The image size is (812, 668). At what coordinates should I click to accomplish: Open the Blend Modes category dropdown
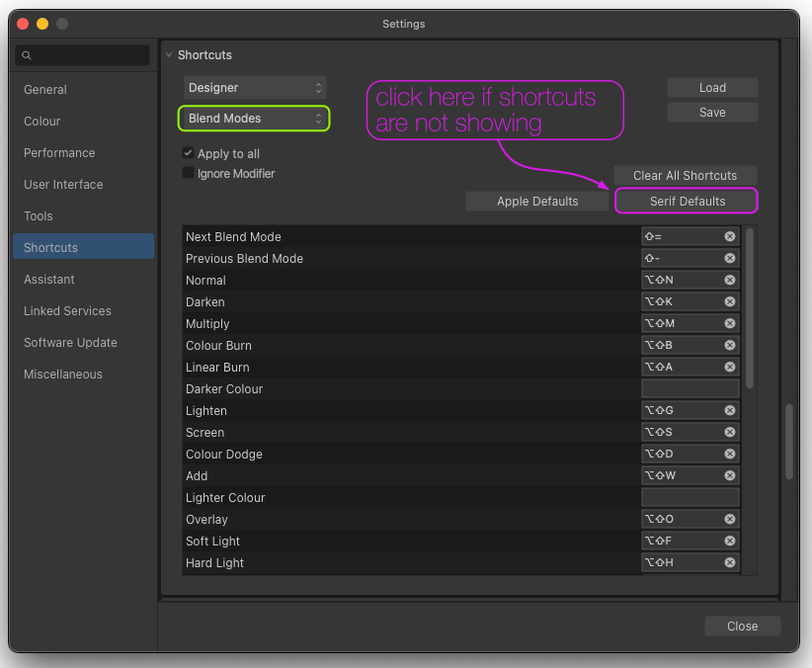tap(254, 118)
